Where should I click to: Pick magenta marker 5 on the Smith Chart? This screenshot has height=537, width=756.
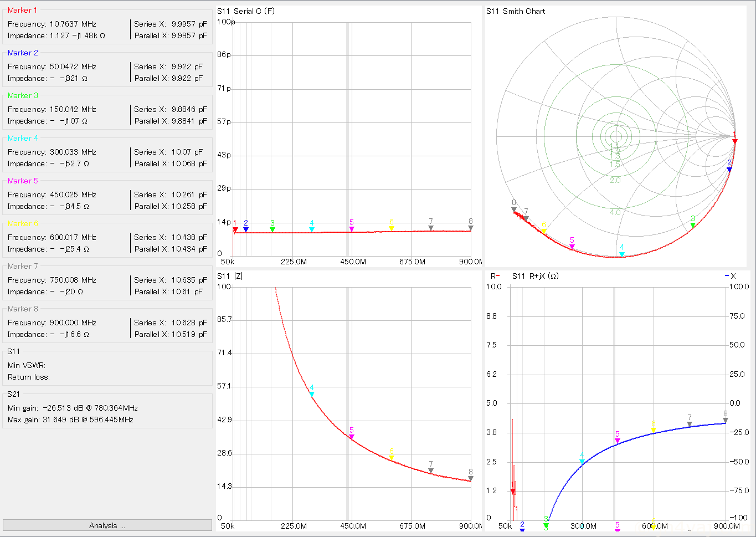[572, 247]
